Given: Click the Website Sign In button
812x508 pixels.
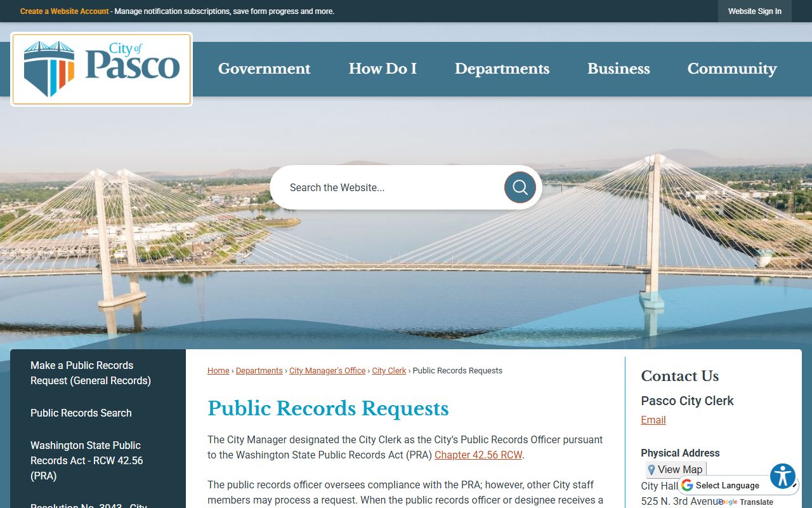Looking at the screenshot, I should pos(755,11).
